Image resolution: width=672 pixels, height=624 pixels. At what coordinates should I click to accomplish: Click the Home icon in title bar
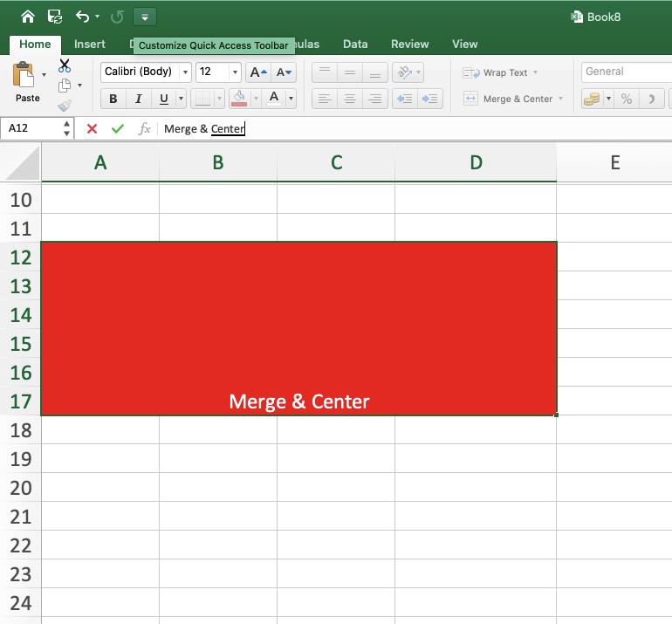pos(28,17)
